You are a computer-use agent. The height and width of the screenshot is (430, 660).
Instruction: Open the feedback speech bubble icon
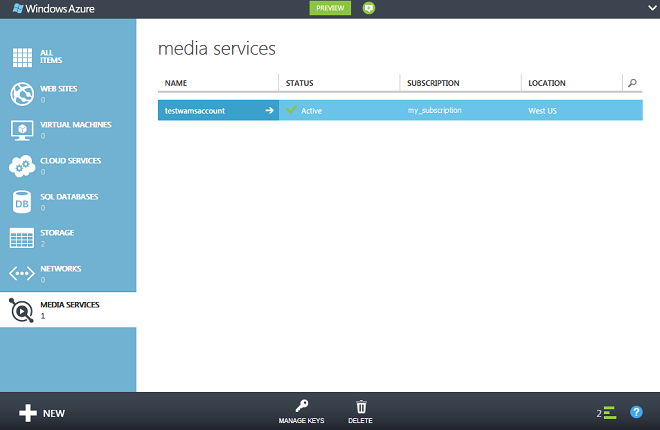(x=369, y=8)
